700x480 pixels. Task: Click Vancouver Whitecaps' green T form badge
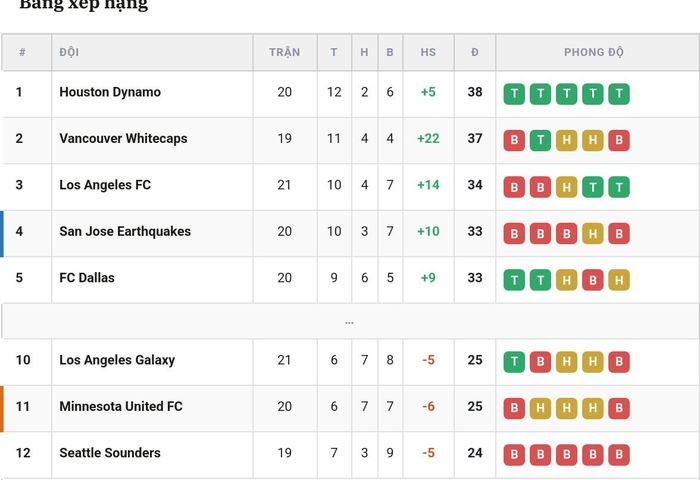pyautogui.click(x=540, y=140)
